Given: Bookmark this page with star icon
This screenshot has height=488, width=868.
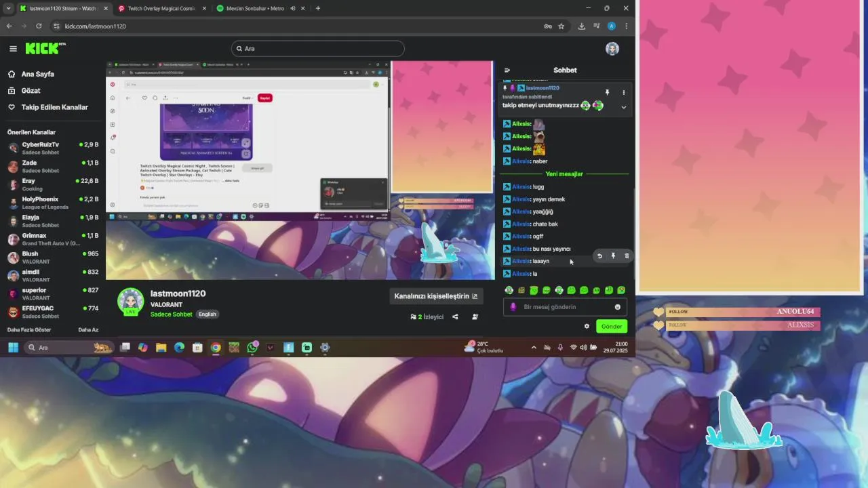Looking at the screenshot, I should [x=561, y=26].
